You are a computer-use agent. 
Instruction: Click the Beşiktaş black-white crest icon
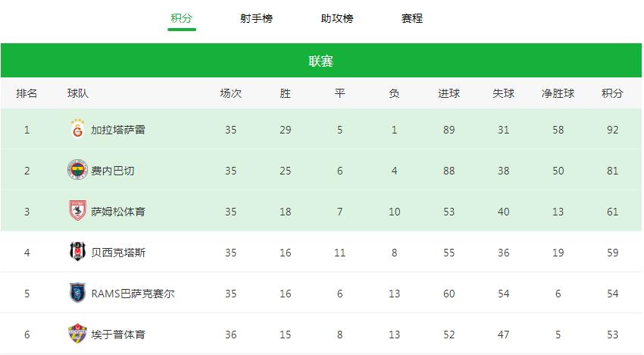coord(77,252)
